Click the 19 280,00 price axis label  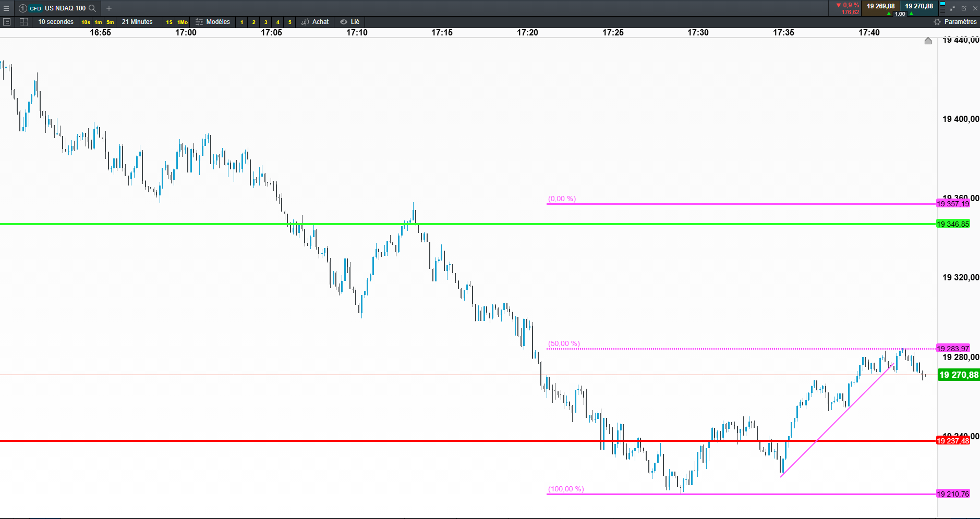tap(961, 357)
